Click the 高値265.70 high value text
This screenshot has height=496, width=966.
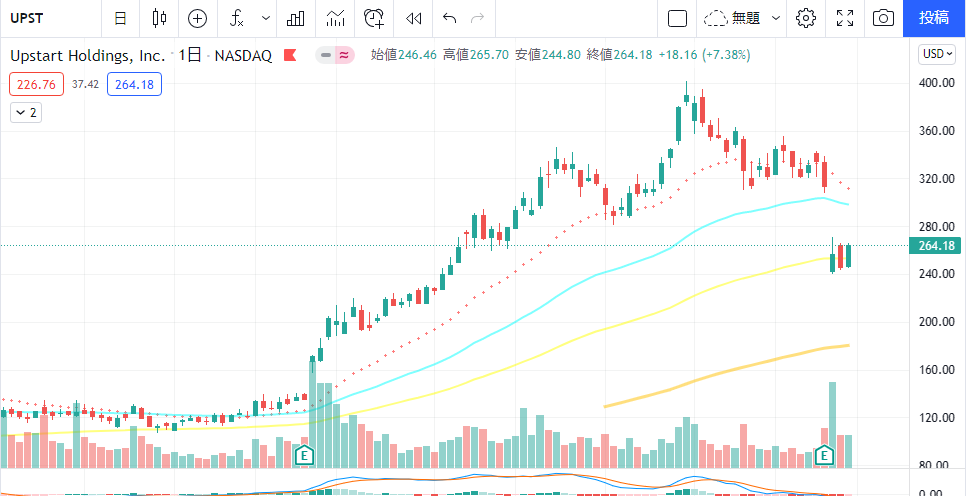pos(476,55)
